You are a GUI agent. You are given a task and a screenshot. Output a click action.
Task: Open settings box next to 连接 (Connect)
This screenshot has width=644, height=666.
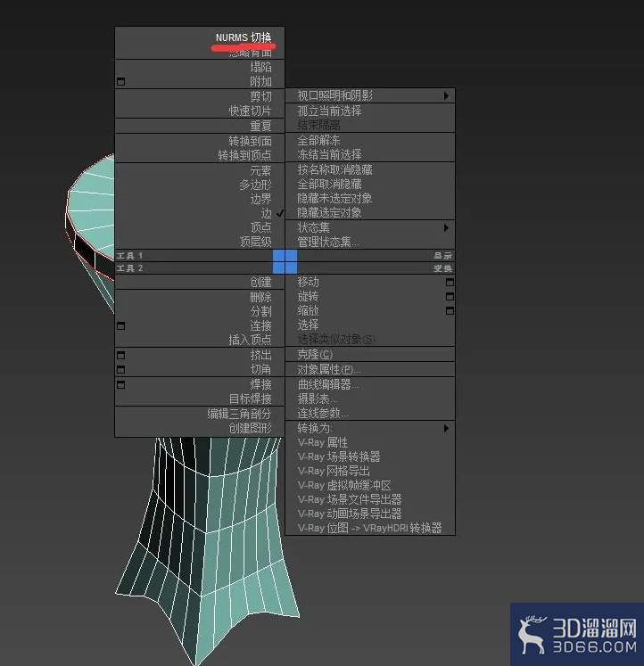(x=120, y=325)
